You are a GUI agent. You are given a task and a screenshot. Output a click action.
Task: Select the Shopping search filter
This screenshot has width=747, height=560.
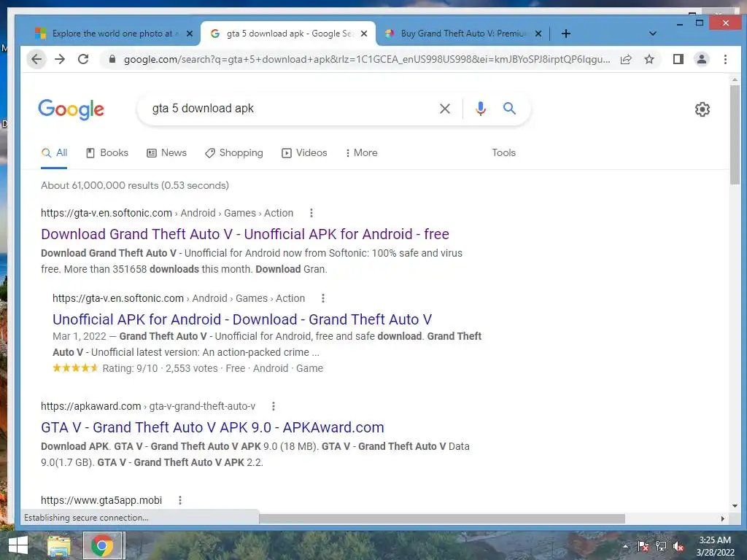coord(234,153)
